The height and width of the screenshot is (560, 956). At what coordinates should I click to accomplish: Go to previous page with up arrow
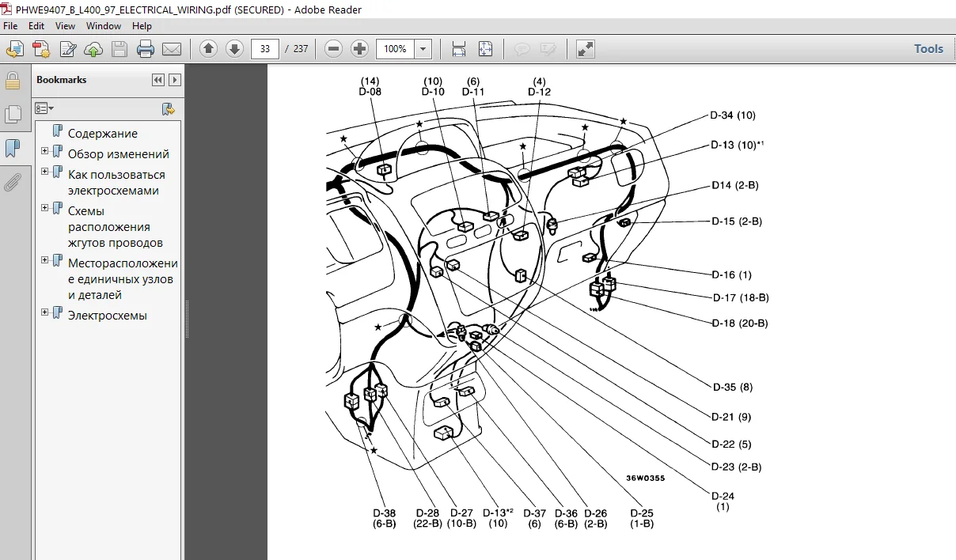(209, 49)
